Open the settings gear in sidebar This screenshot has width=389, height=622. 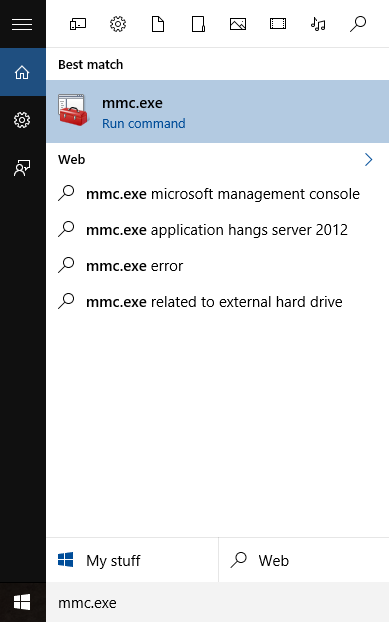point(22,120)
